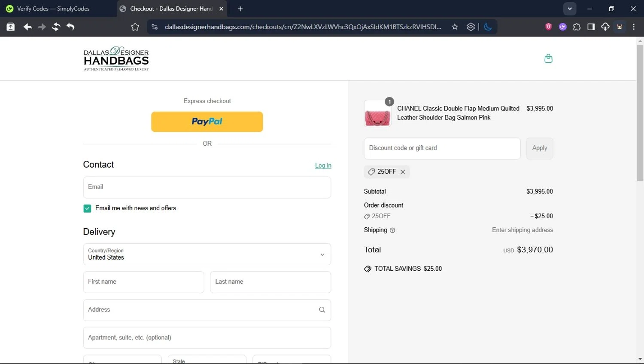
Task: Open the extensions puzzle menu
Action: click(x=577, y=27)
